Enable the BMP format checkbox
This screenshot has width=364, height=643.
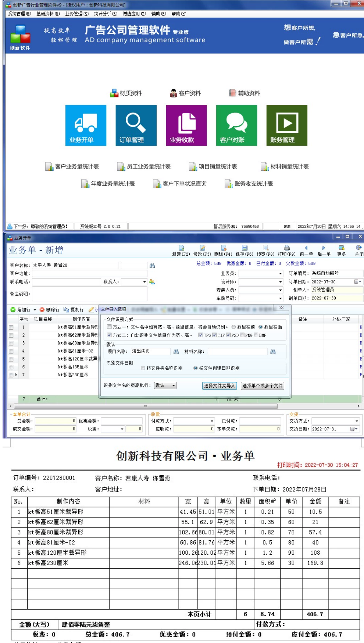(256, 335)
